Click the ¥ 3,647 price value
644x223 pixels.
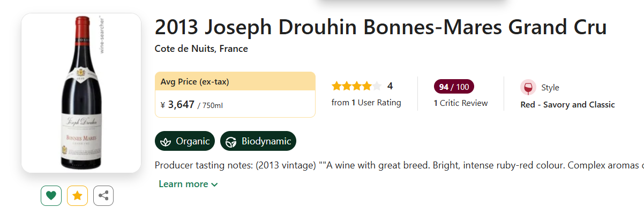[x=181, y=105]
